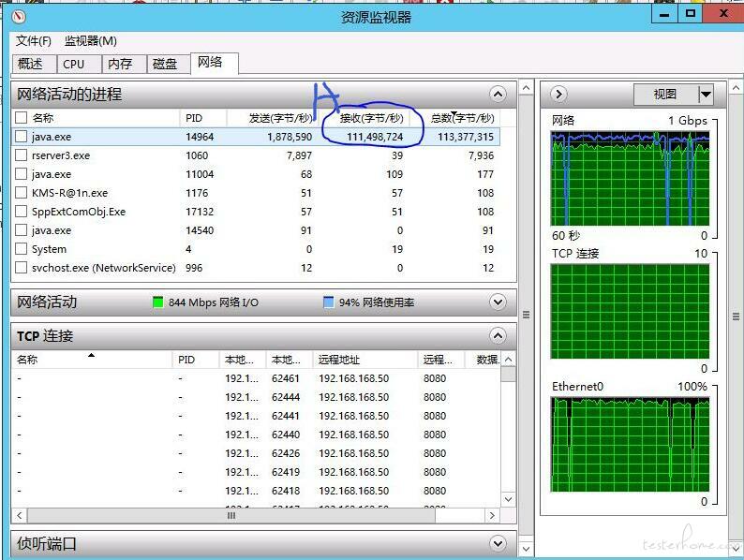The image size is (744, 560).
Task: Click the 113,377,315 total bytes value
Action: 466,137
